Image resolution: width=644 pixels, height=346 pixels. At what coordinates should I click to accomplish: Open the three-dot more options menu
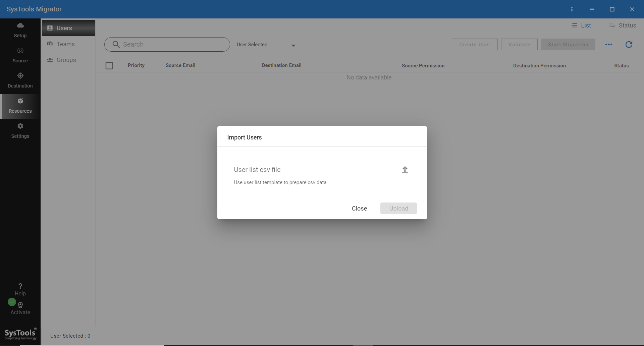coord(609,45)
